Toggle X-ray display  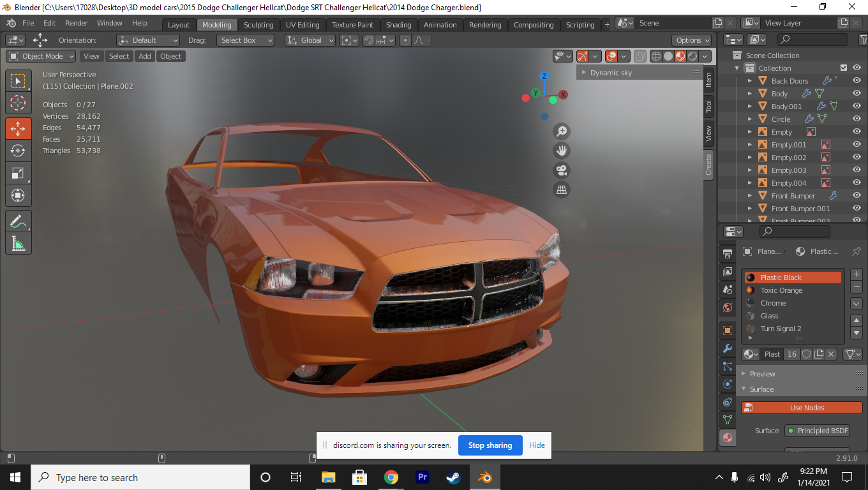640,56
